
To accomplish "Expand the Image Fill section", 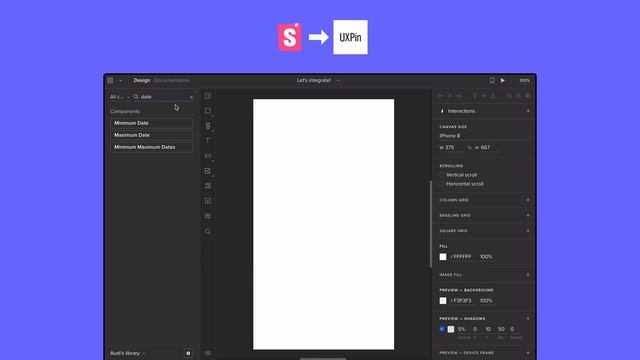I will [528, 275].
